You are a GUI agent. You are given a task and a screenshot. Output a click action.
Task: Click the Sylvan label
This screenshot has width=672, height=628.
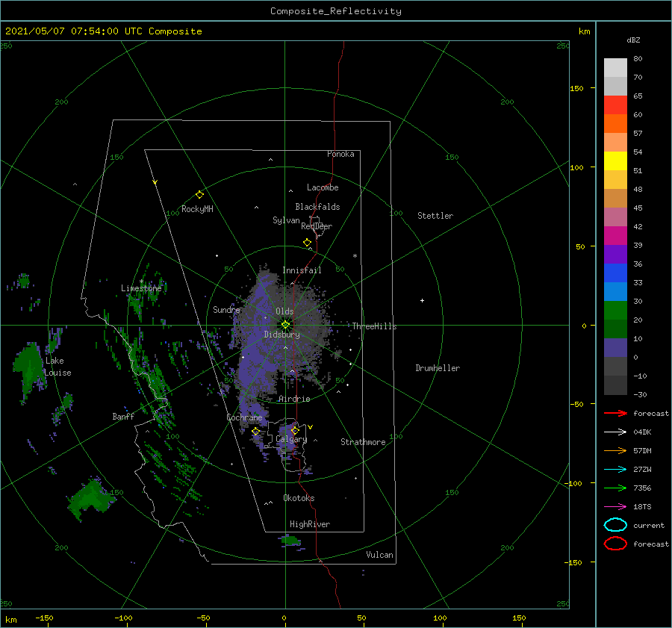[x=286, y=220]
